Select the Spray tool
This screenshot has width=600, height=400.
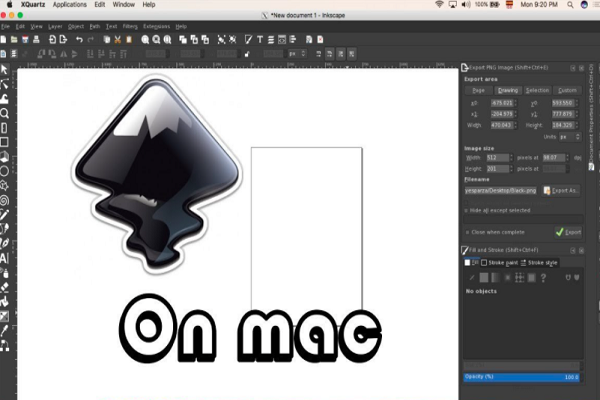[4, 273]
